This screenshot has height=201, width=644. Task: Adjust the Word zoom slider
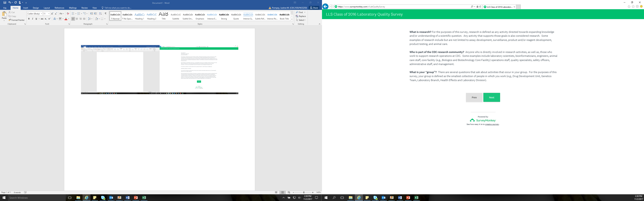click(304, 192)
